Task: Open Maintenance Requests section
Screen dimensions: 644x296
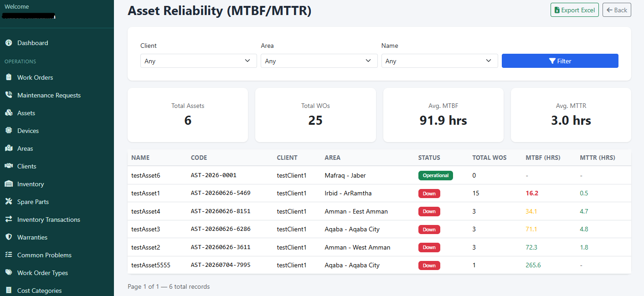Action: [49, 95]
